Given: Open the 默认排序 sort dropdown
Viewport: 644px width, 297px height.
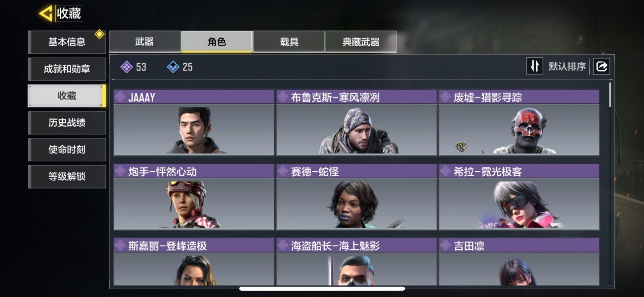Looking at the screenshot, I should pos(567,66).
